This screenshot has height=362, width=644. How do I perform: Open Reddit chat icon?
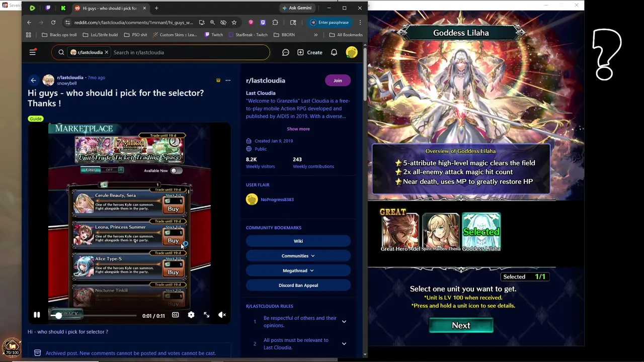(x=285, y=52)
